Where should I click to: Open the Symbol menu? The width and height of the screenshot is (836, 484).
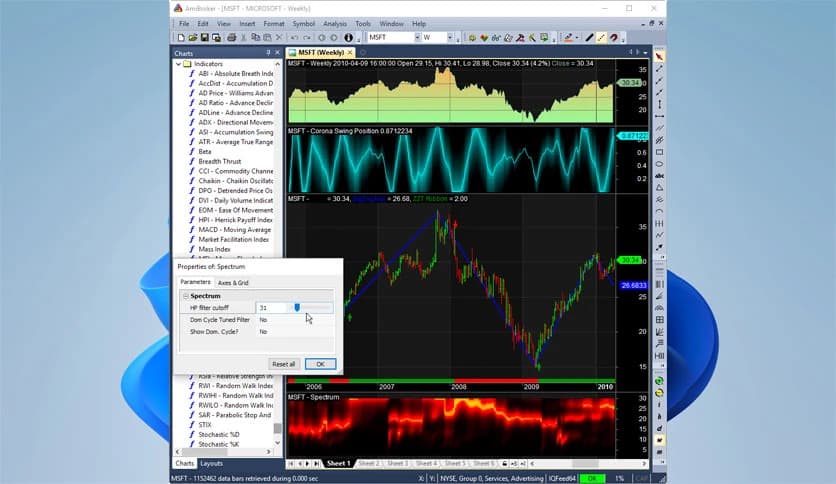(303, 24)
